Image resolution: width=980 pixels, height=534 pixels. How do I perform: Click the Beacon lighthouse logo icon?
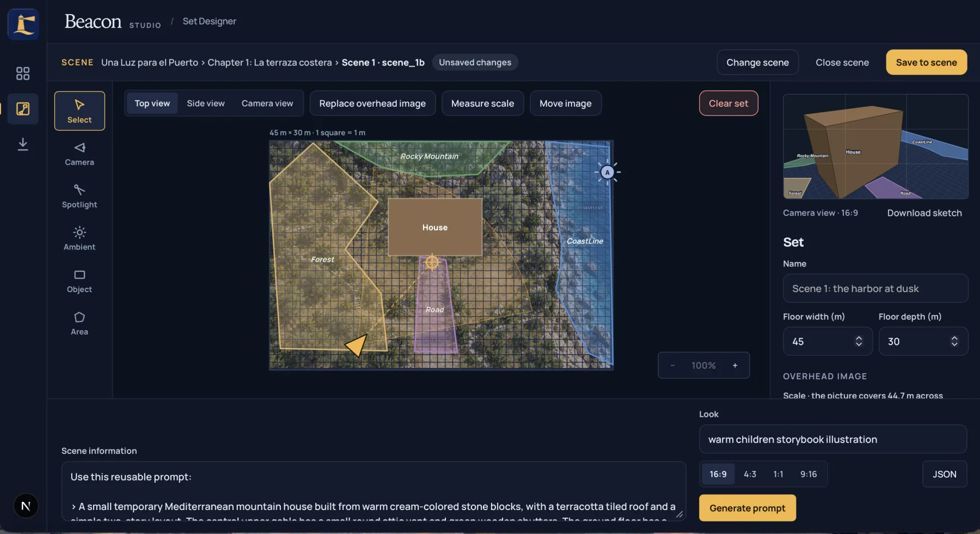(x=23, y=24)
